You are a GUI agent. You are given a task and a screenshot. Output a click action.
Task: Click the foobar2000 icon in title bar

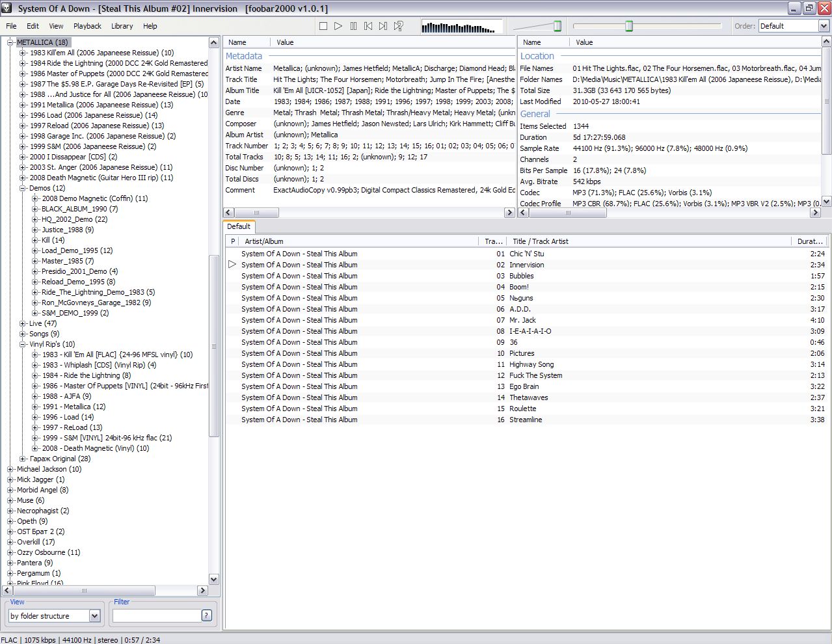pos(7,8)
